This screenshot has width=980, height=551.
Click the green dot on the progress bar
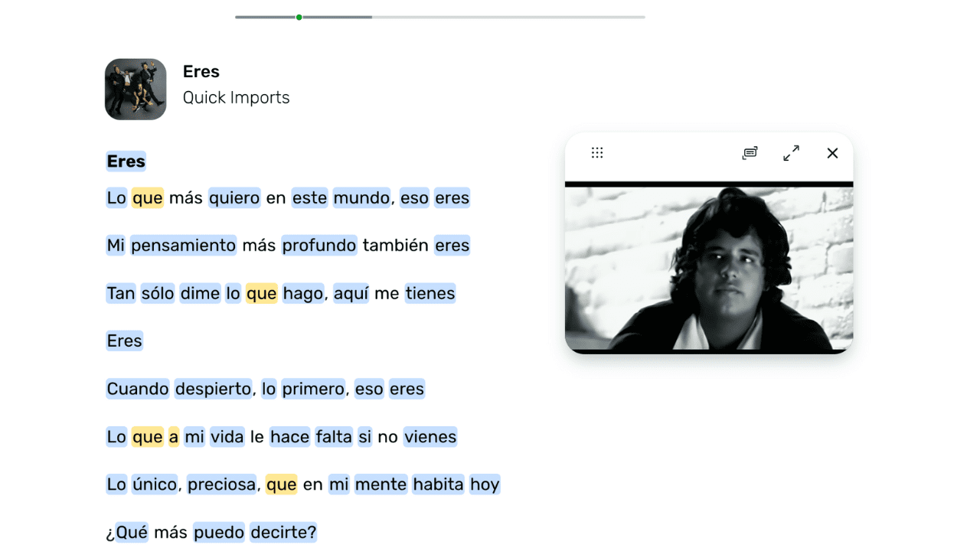[x=299, y=17]
